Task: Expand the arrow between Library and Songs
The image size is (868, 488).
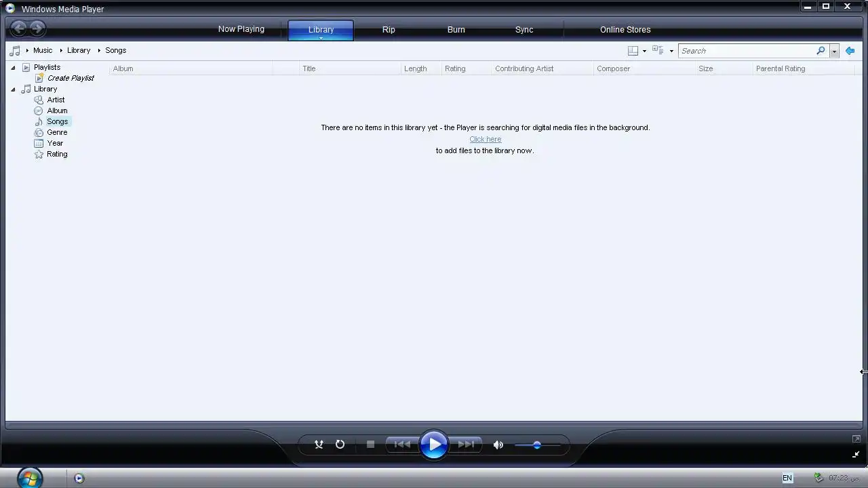Action: pos(98,50)
